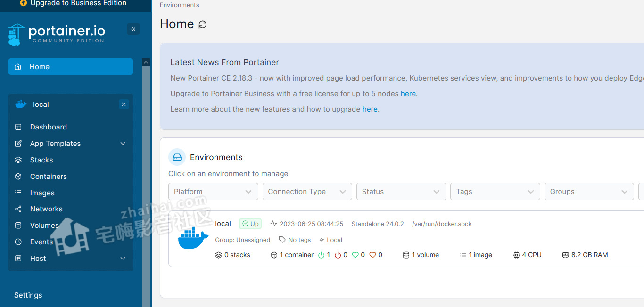Open the Groups filter dropdown
The width and height of the screenshot is (644, 307).
(x=589, y=192)
